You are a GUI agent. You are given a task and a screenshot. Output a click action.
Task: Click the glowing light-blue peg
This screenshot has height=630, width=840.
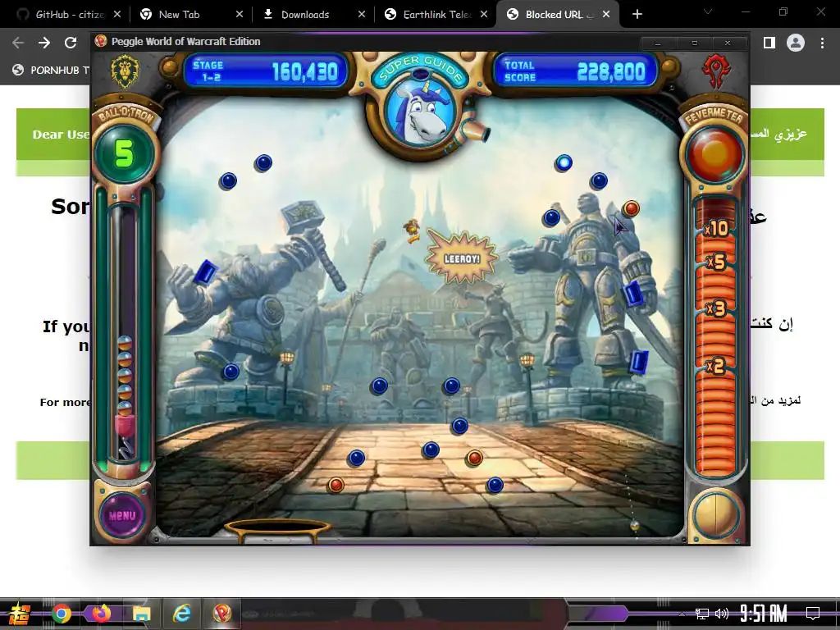pos(564,163)
